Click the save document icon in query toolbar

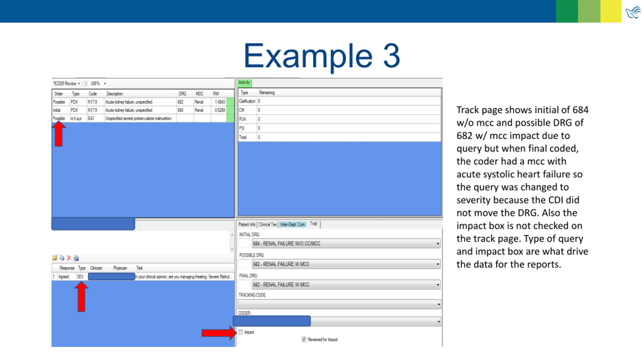pyautogui.click(x=76, y=258)
